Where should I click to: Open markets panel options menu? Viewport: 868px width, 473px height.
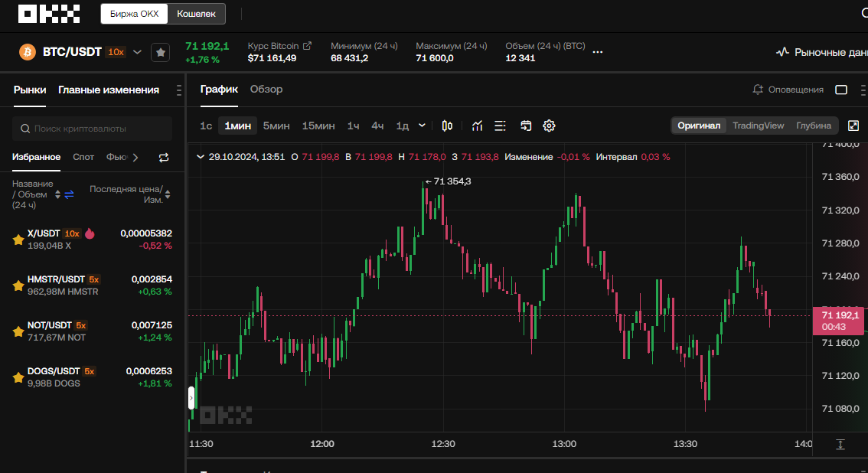coord(178,90)
